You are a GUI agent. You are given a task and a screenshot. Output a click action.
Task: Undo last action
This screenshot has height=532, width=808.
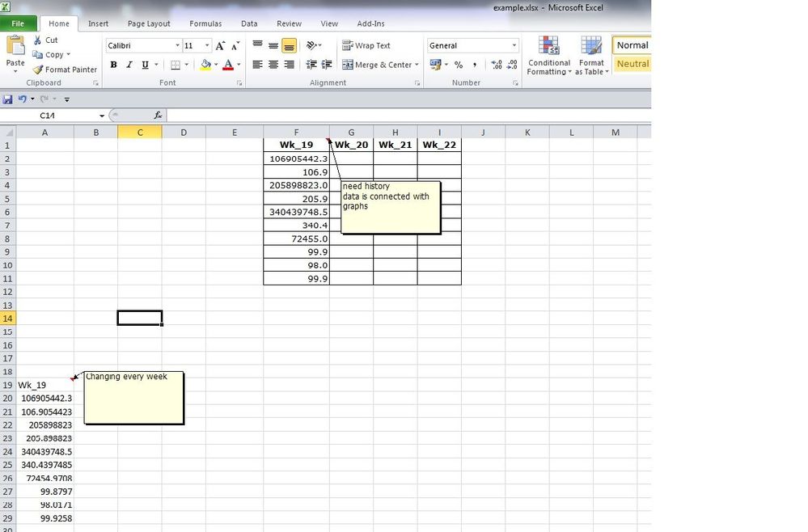pyautogui.click(x=22, y=99)
